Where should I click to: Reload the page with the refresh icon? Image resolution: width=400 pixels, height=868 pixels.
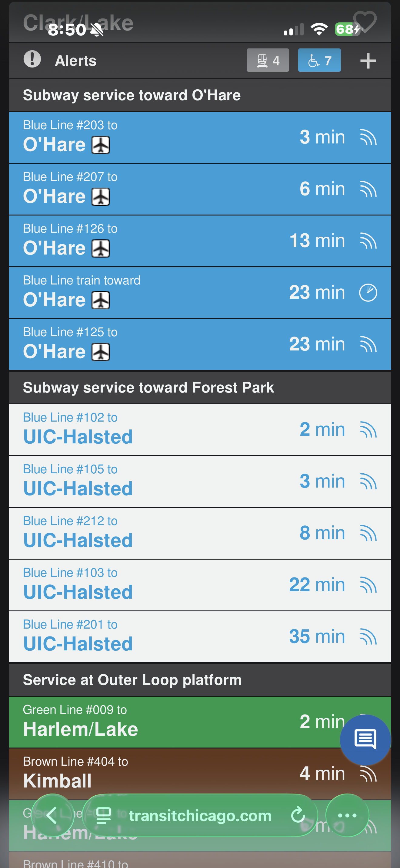click(298, 815)
